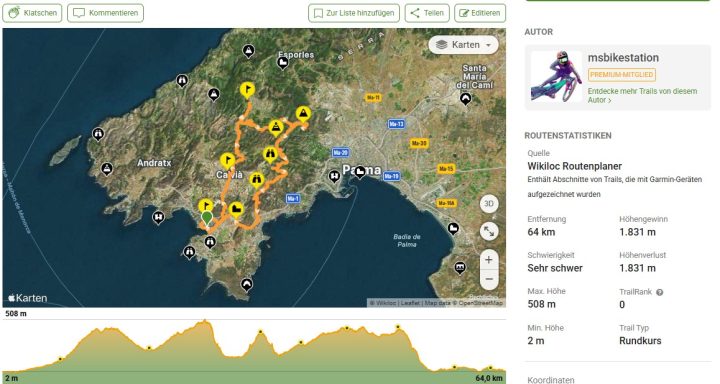This screenshot has height=384, width=720.
Task: Click white marker overlapping the Palma label
Action: point(360,172)
